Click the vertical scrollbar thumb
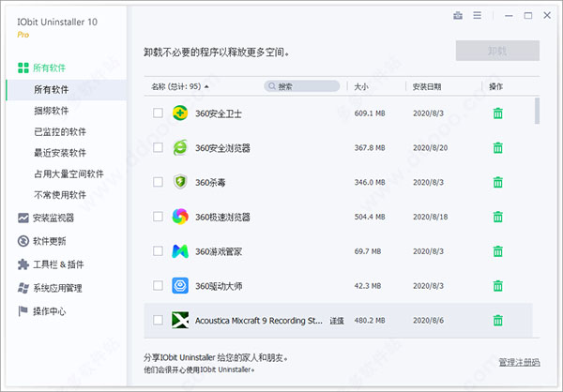 [x=537, y=111]
